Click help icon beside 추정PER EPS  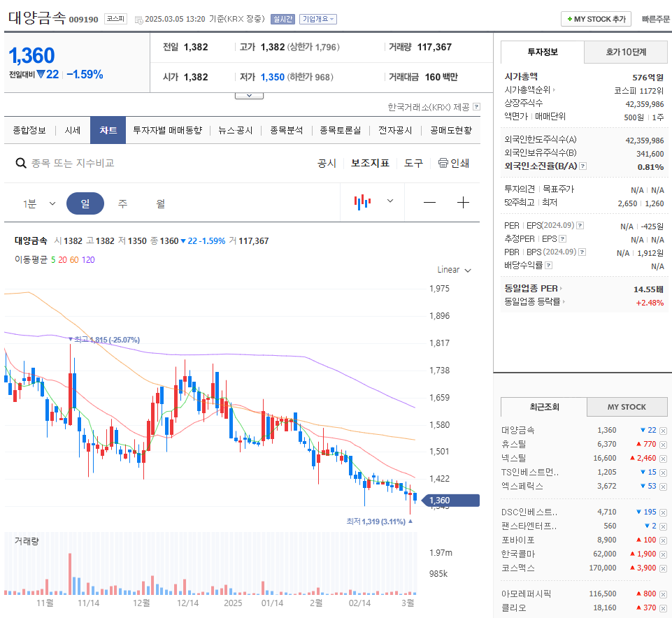click(563, 238)
